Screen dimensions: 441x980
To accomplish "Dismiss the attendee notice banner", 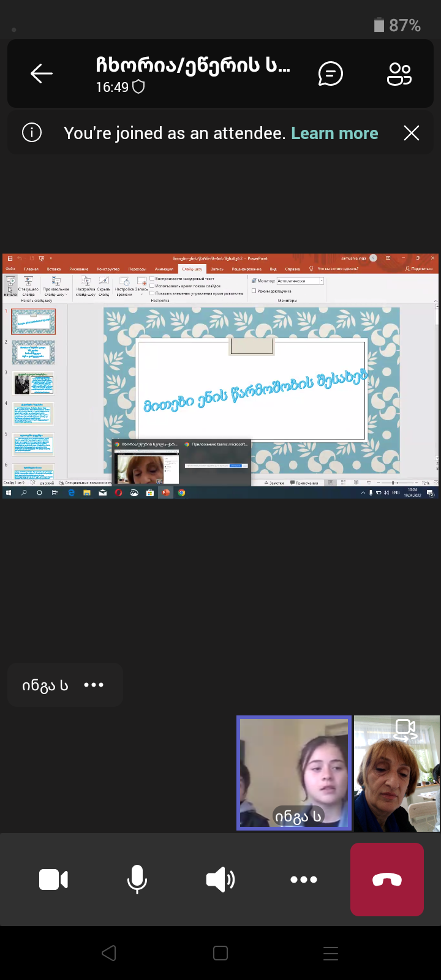I will (412, 133).
